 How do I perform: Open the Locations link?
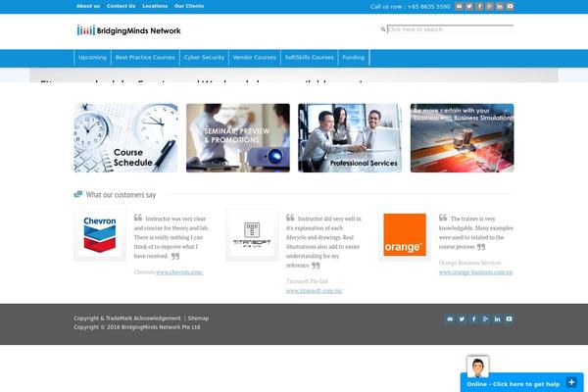(155, 6)
